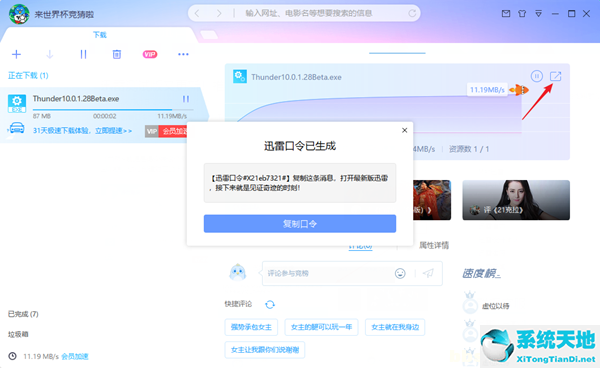The height and width of the screenshot is (368, 600).
Task: Click the 31天极速下载体验 立即提速 link
Action: click(x=82, y=130)
